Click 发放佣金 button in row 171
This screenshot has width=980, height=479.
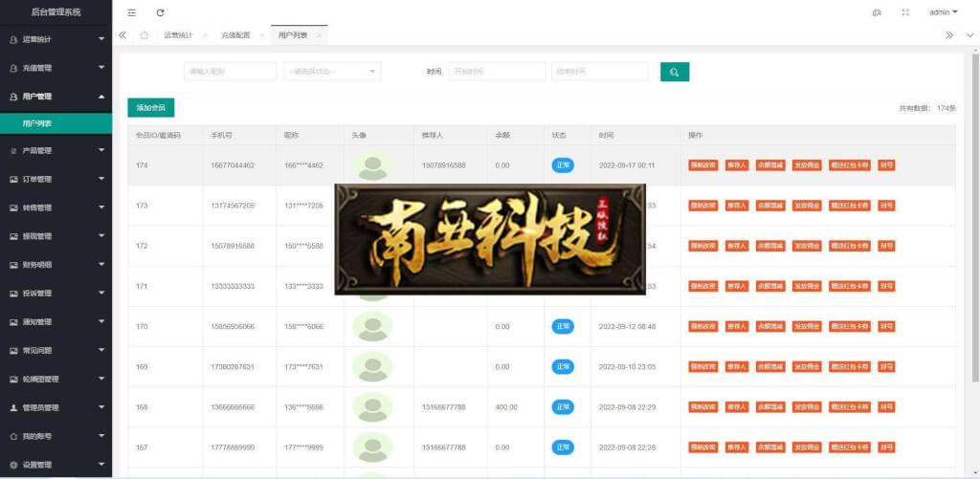808,286
